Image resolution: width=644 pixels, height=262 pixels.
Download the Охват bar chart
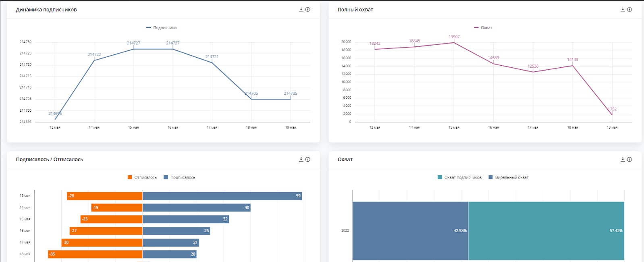point(623,159)
